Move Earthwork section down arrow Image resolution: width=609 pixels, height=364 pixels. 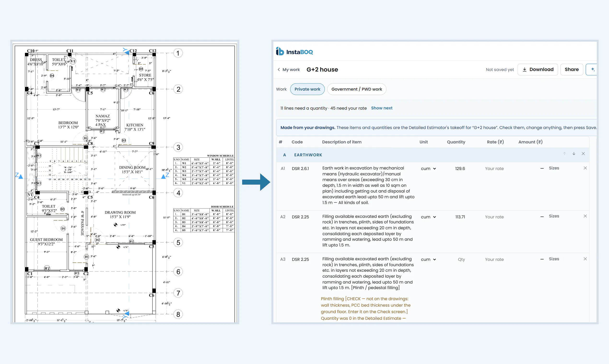[x=574, y=154]
